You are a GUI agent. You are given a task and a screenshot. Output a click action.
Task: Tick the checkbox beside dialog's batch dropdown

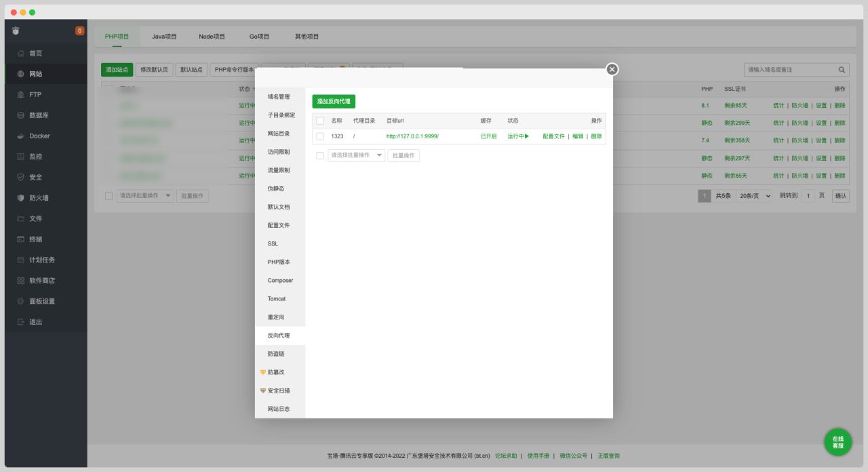click(x=320, y=155)
